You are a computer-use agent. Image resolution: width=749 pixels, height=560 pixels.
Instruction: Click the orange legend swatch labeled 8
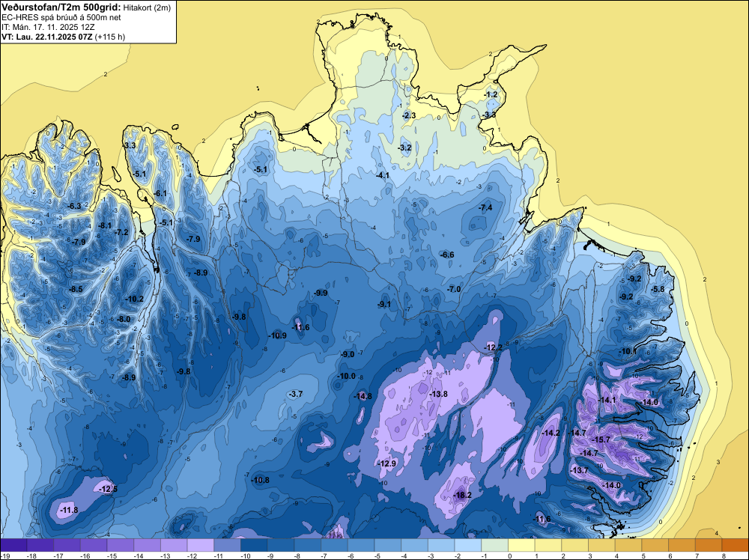pos(736,545)
